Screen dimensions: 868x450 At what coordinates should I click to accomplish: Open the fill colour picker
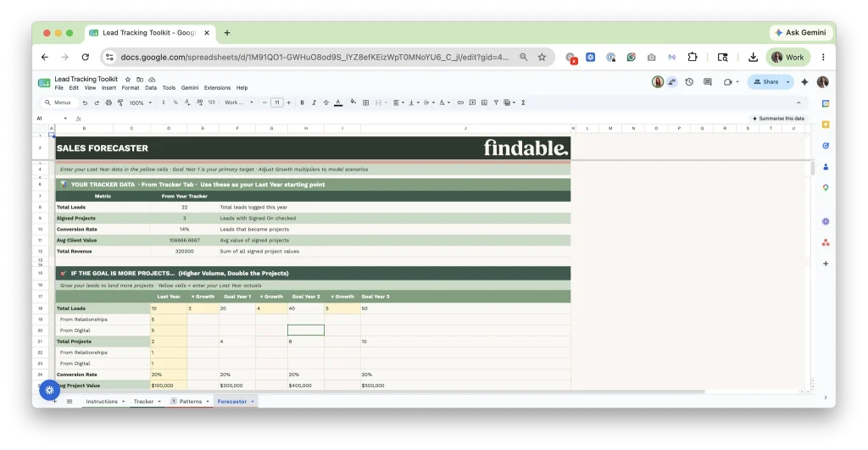(353, 103)
